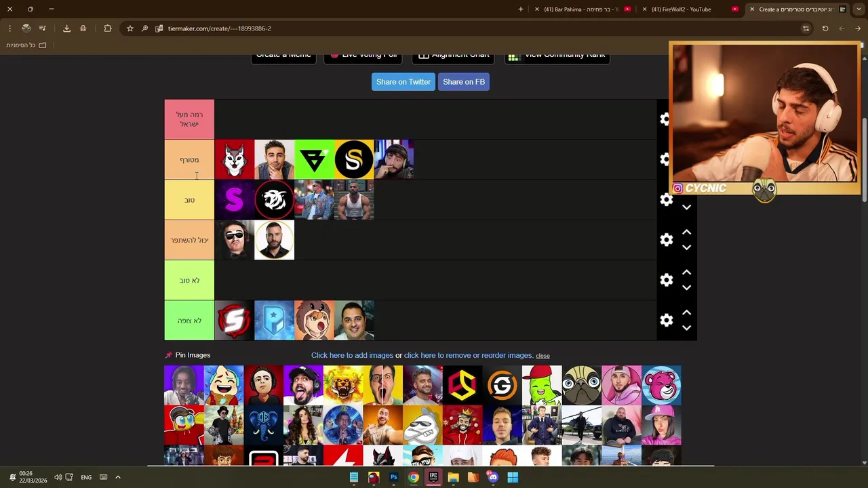
Task: Open the כל הסימניות bookmarks folder
Action: [26, 45]
